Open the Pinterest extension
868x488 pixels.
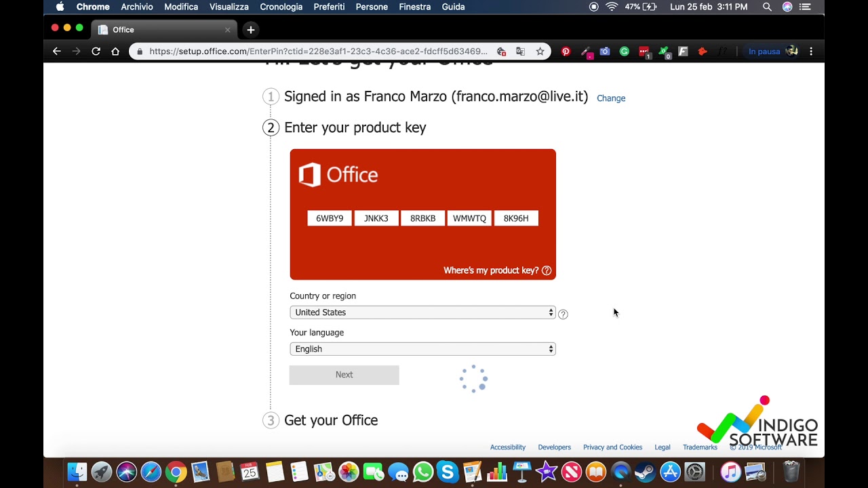(x=566, y=52)
